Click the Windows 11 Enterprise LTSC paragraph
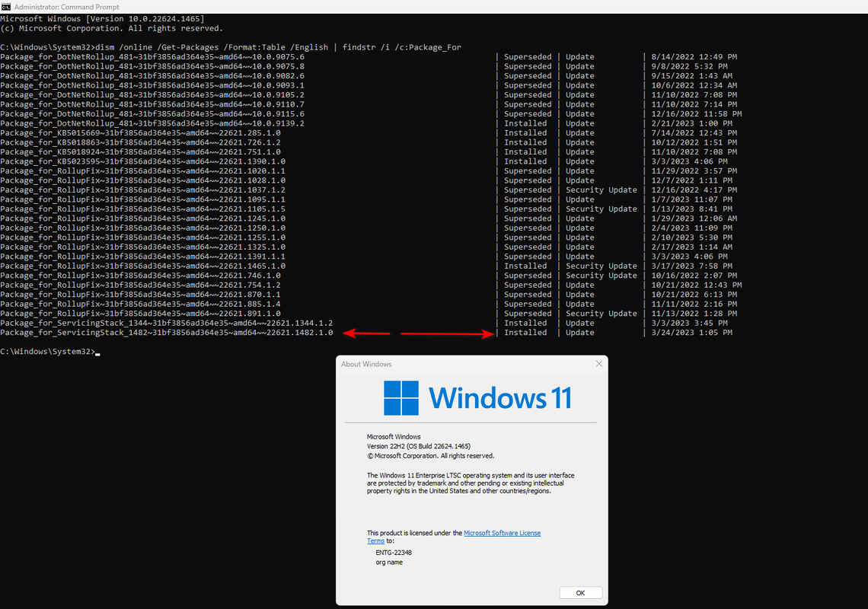Screen dimensions: 868x609 (x=471, y=483)
